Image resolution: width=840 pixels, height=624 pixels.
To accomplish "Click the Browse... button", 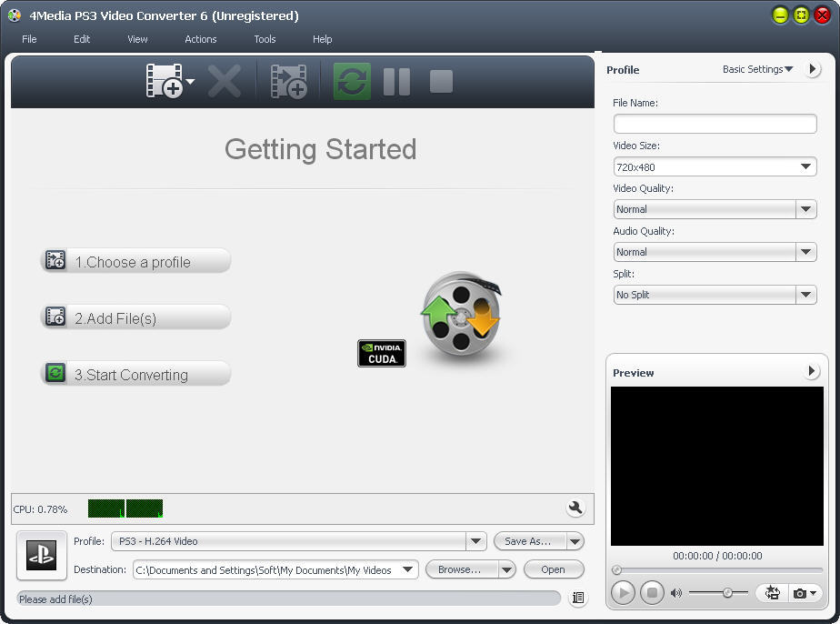I will tap(462, 569).
